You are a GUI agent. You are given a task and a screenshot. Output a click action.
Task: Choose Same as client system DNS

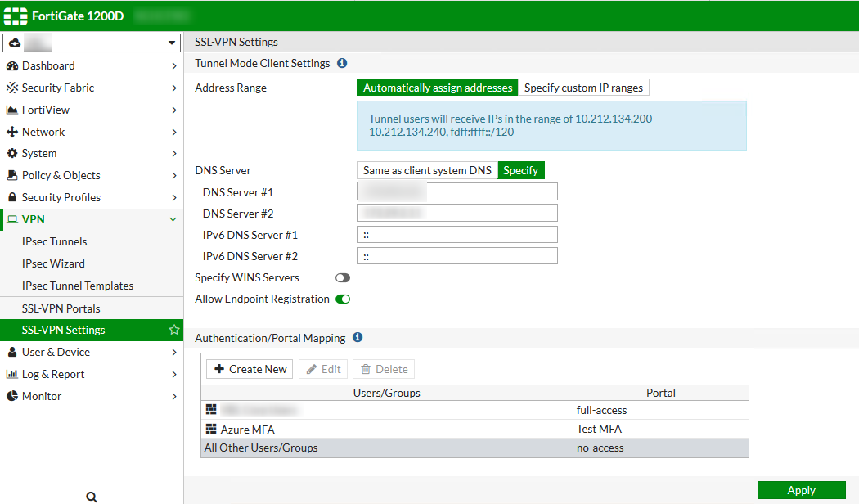[x=427, y=170]
